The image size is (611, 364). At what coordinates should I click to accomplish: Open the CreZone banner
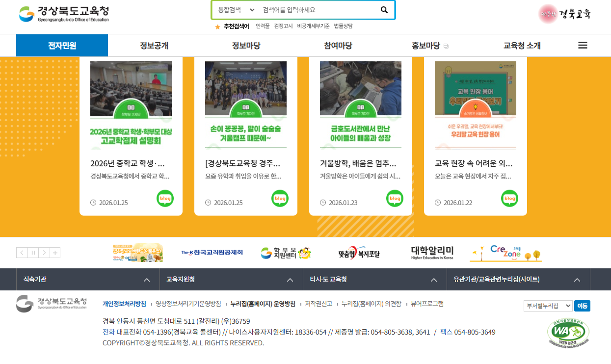505,253
